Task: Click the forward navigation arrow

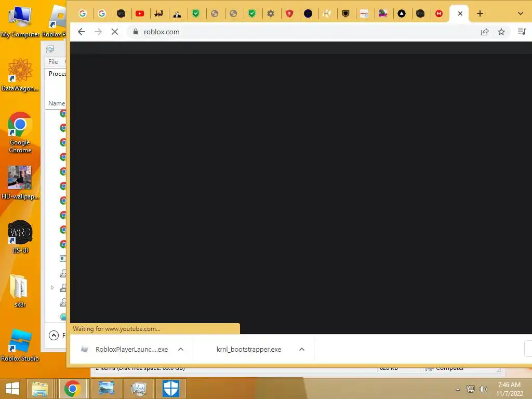Action: tap(98, 32)
